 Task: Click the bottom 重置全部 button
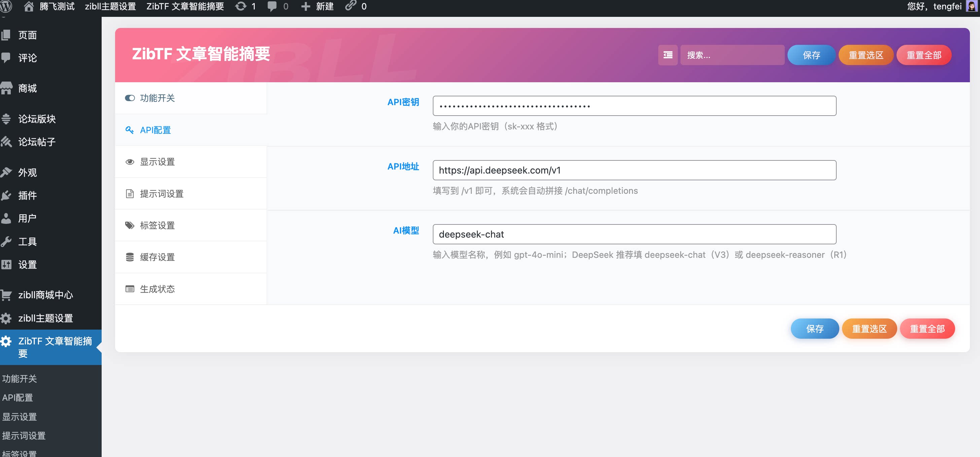[x=927, y=329]
